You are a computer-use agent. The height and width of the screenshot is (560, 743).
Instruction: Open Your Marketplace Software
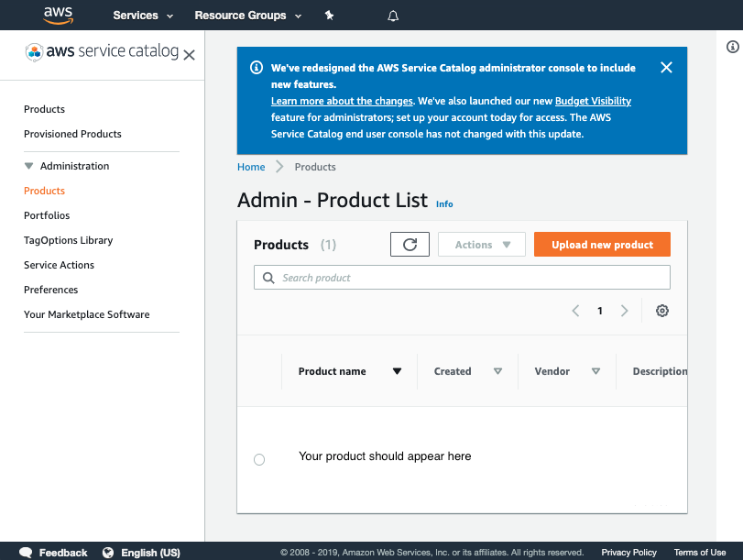[87, 314]
